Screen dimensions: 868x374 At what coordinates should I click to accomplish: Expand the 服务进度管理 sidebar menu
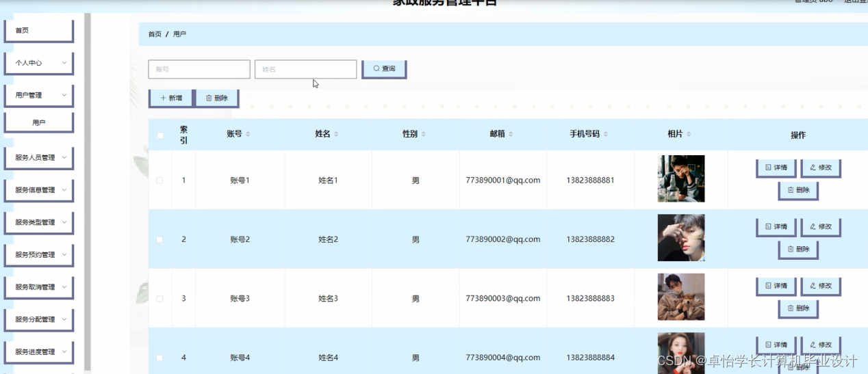pos(39,351)
